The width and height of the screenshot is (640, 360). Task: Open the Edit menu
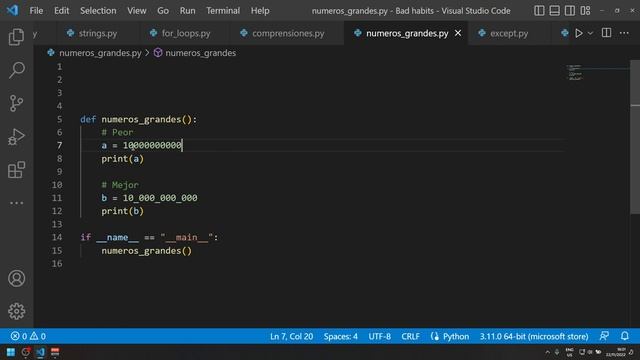click(x=62, y=11)
